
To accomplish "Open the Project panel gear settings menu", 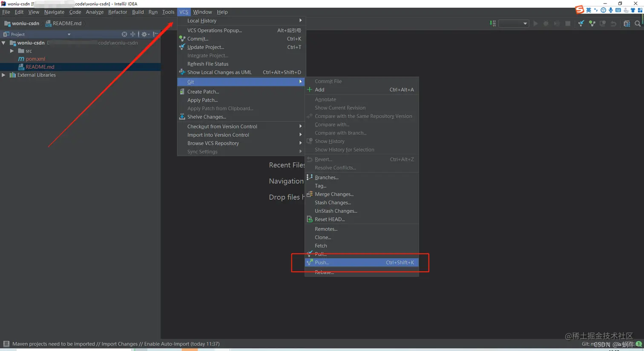I will [x=145, y=34].
